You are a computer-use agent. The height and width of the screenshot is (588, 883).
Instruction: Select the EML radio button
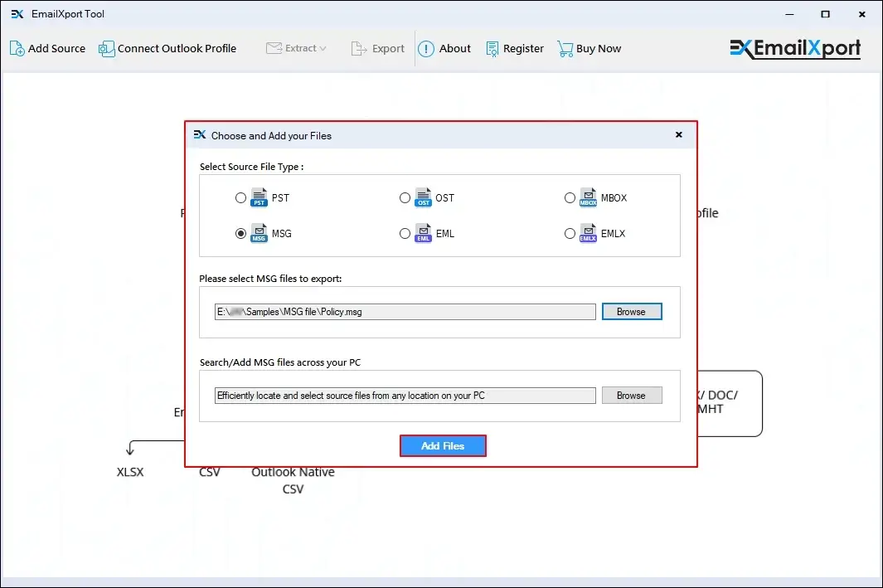[405, 233]
